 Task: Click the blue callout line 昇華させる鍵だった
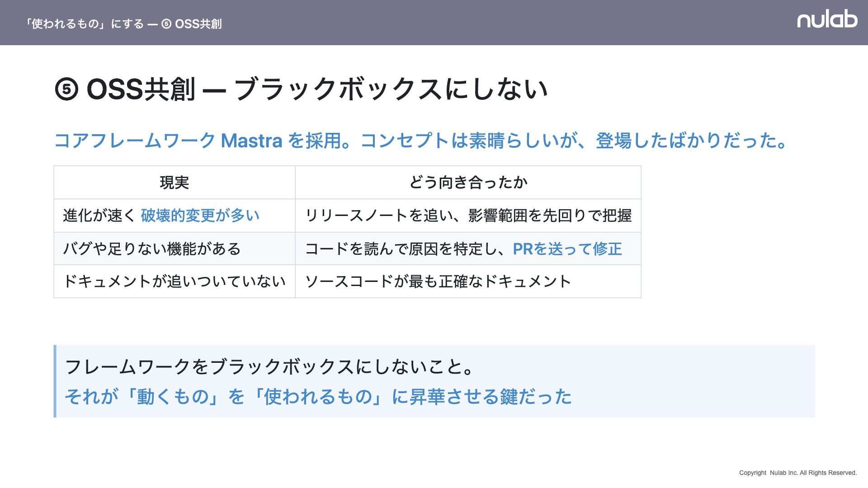(318, 397)
